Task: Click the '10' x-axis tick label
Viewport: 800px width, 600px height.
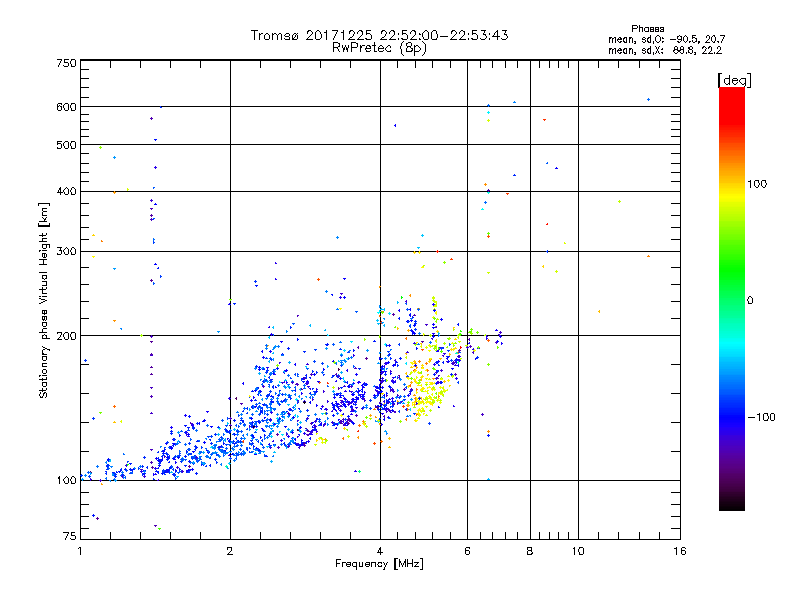Action: 578,551
